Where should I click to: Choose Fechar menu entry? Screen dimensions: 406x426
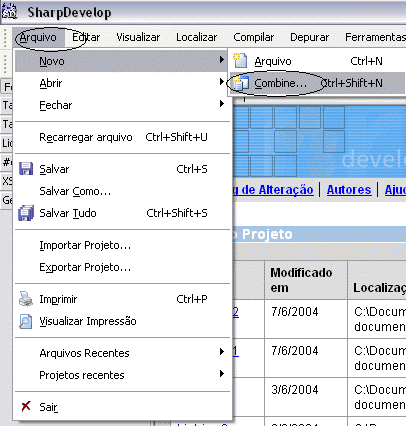pos(121,105)
